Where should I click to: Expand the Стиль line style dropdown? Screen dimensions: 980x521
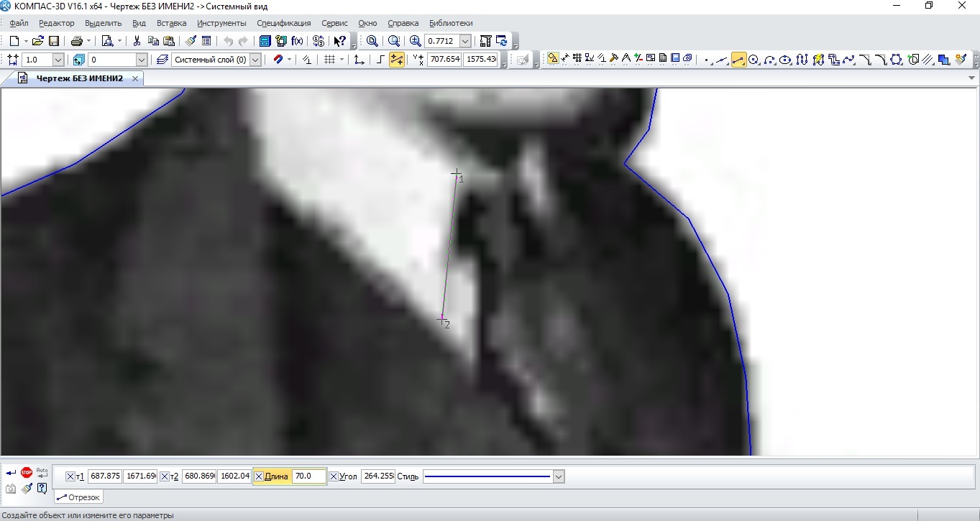point(559,476)
